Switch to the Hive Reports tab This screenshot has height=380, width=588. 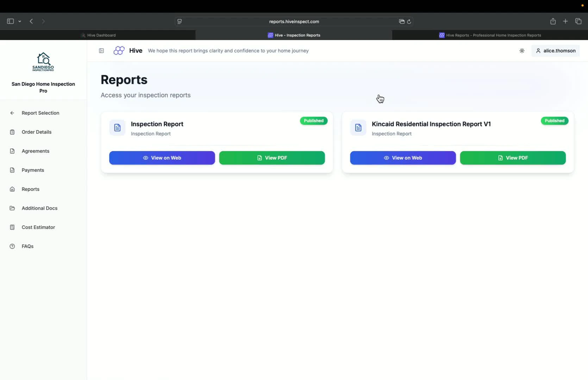490,35
